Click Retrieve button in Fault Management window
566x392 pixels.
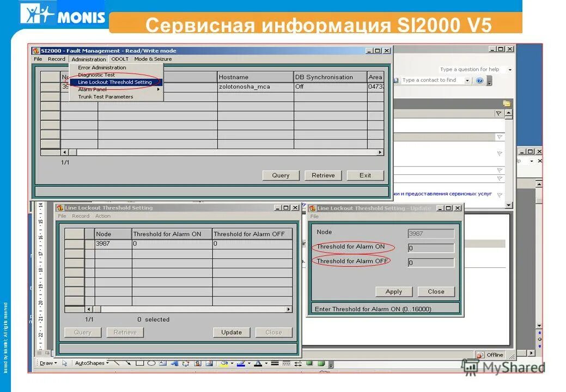[323, 175]
